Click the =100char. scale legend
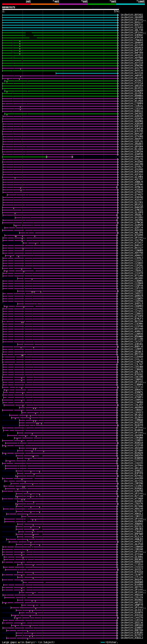Screen dimensions: 147x644 [x=109, y=642]
